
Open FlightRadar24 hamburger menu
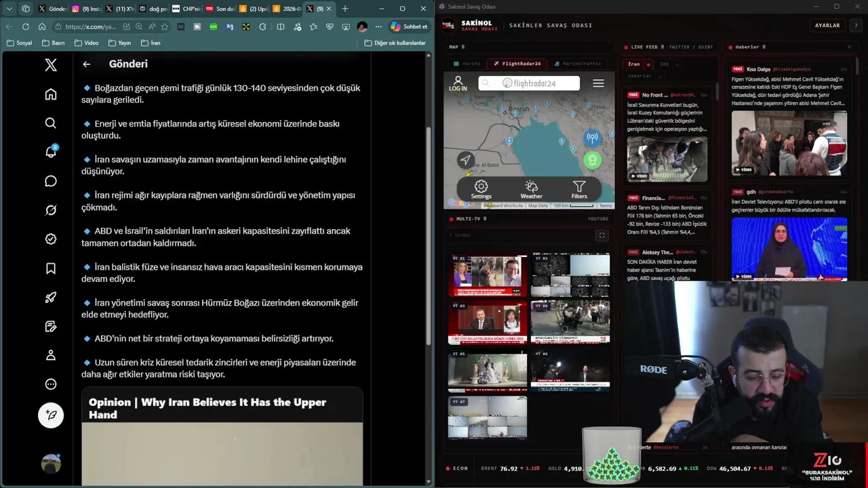pos(598,83)
